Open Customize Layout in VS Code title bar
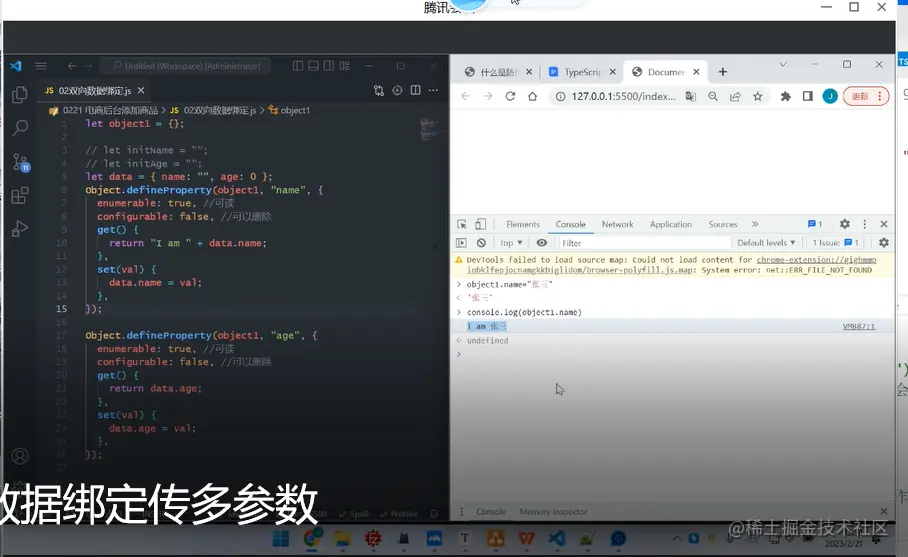908x557 pixels. pos(345,66)
